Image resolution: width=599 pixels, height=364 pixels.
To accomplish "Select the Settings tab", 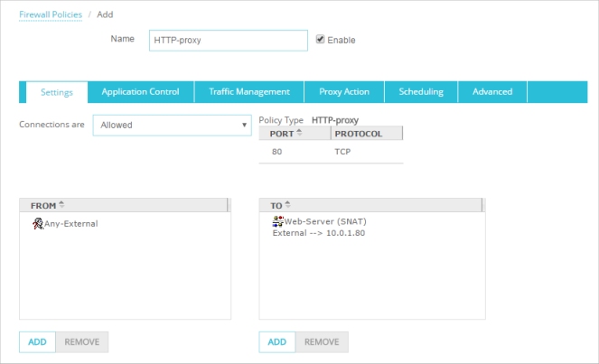I will pos(56,92).
